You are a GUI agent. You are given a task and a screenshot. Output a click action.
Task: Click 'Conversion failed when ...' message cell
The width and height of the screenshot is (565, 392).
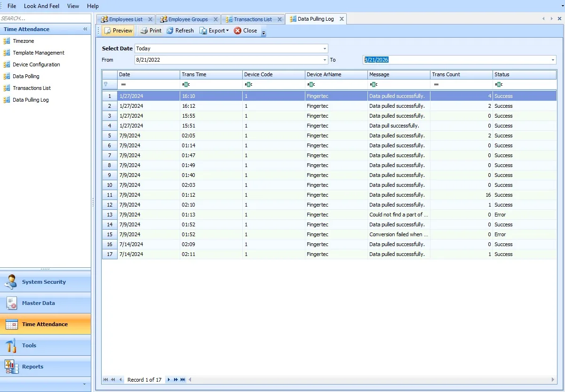click(398, 234)
